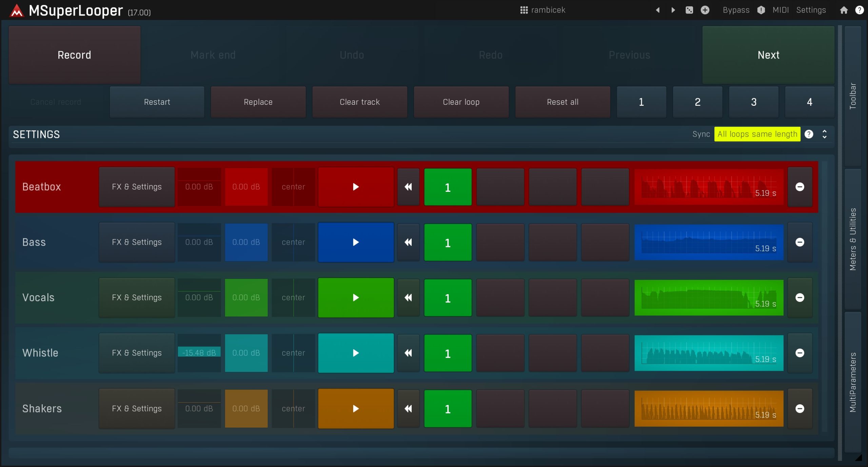868x467 pixels.
Task: Open help question mark next to Sync
Action: (809, 134)
